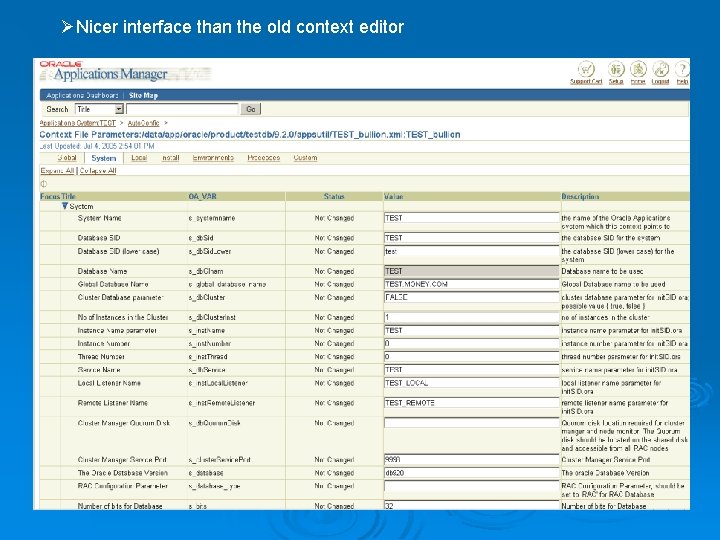Edit Cluster Manager Service Port value
This screenshot has width=720, height=540.
pos(471,460)
